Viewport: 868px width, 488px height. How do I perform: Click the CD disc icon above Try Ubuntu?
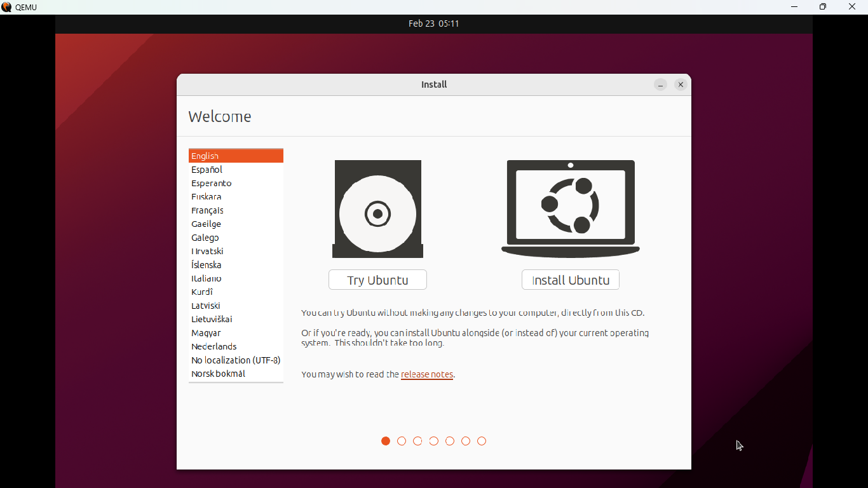[377, 209]
